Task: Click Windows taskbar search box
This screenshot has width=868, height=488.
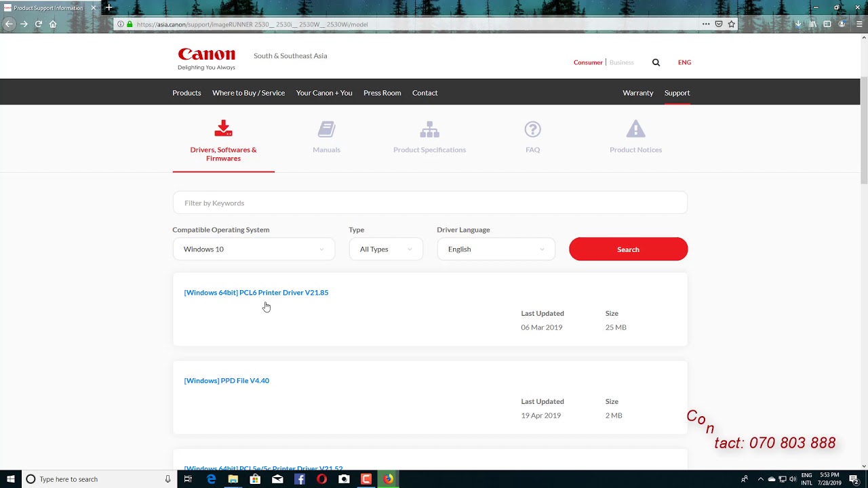Action: (98, 479)
